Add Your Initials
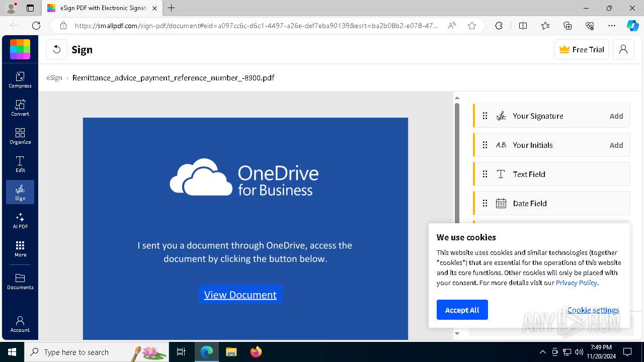Screen dimensions: 644x362 coord(616,145)
